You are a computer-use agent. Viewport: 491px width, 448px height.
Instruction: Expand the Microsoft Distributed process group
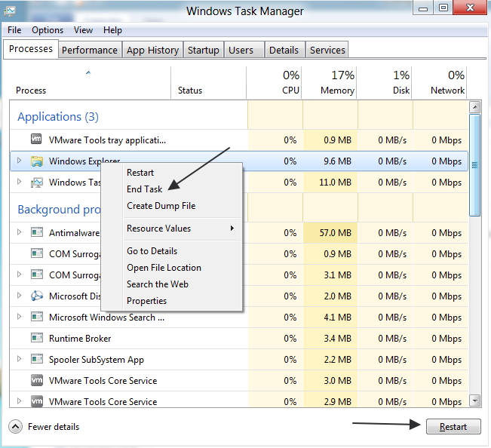coord(19,295)
